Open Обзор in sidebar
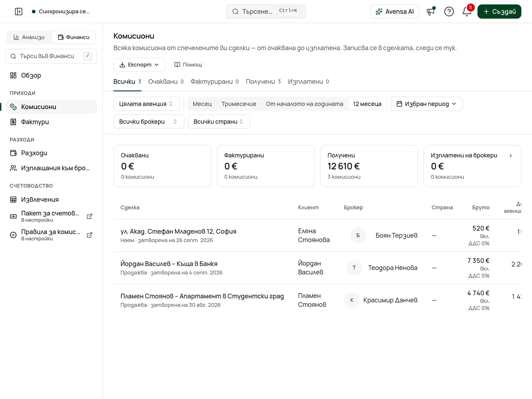The height and width of the screenshot is (399, 532). click(x=51, y=75)
